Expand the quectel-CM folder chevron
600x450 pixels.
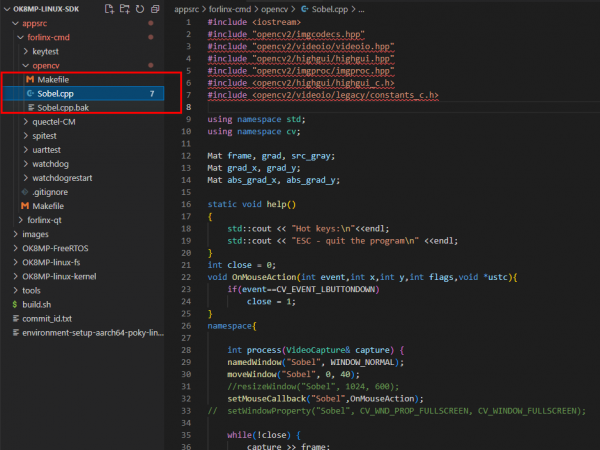[x=24, y=121]
